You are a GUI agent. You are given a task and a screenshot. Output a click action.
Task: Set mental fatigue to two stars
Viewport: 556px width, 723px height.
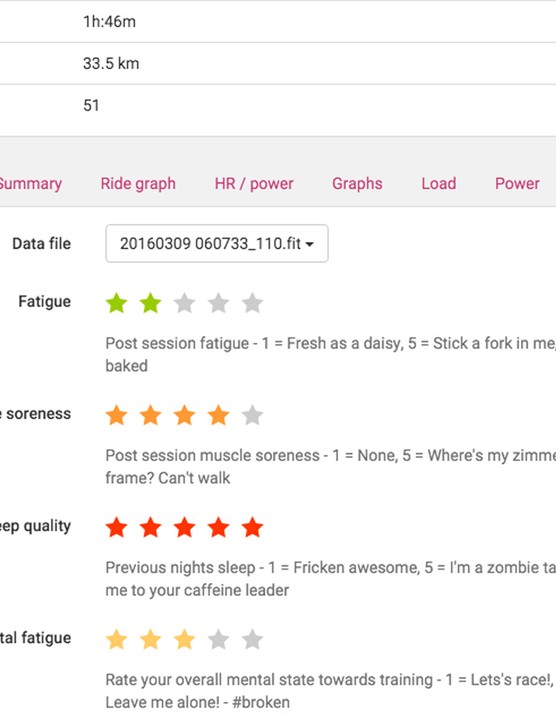coord(150,639)
